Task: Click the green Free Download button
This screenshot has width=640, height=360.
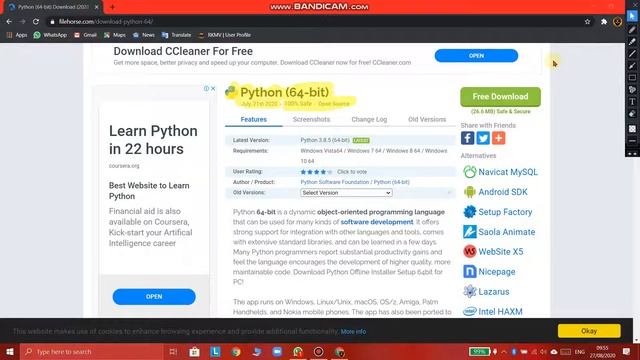Action: pyautogui.click(x=500, y=97)
